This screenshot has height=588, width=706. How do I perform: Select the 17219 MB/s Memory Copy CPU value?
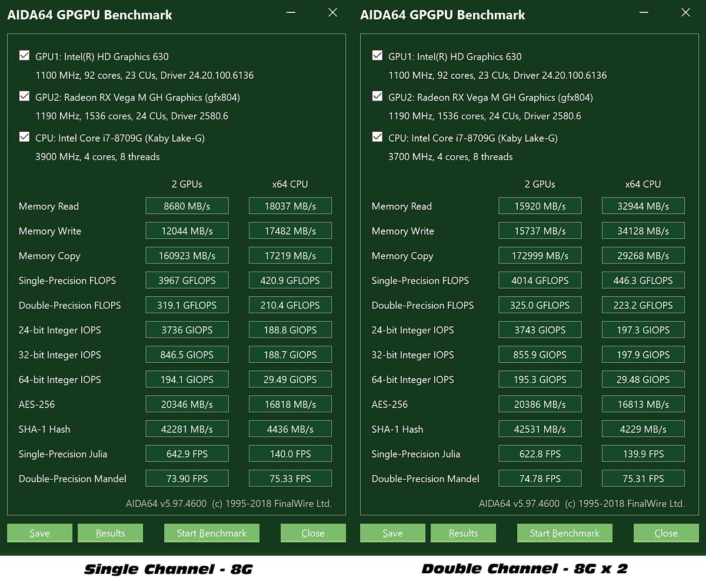(290, 255)
